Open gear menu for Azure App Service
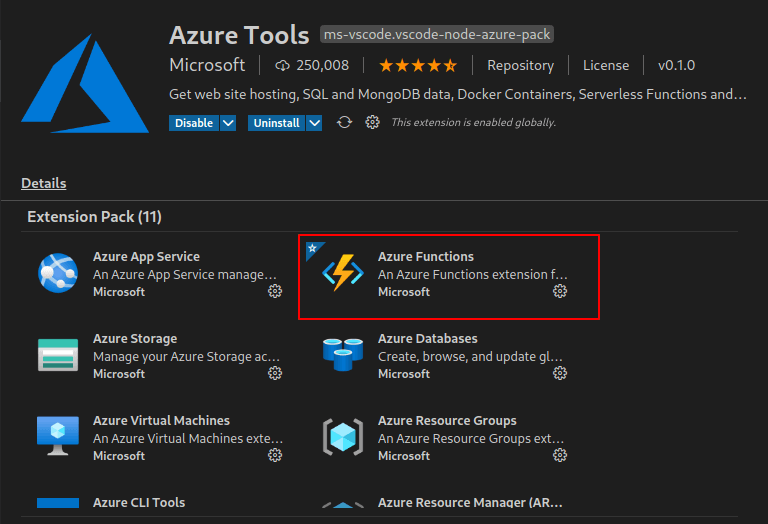Screen dimensions: 768x524 click(275, 291)
